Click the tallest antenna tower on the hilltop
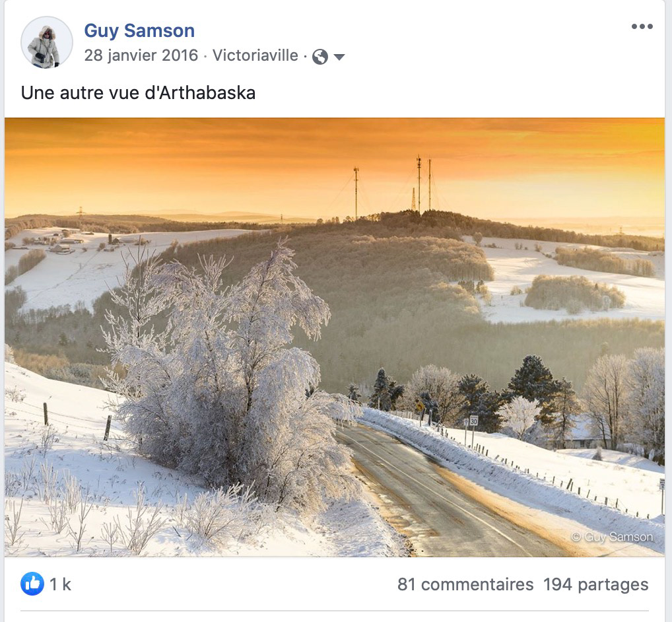The height and width of the screenshot is (622, 672). [419, 184]
